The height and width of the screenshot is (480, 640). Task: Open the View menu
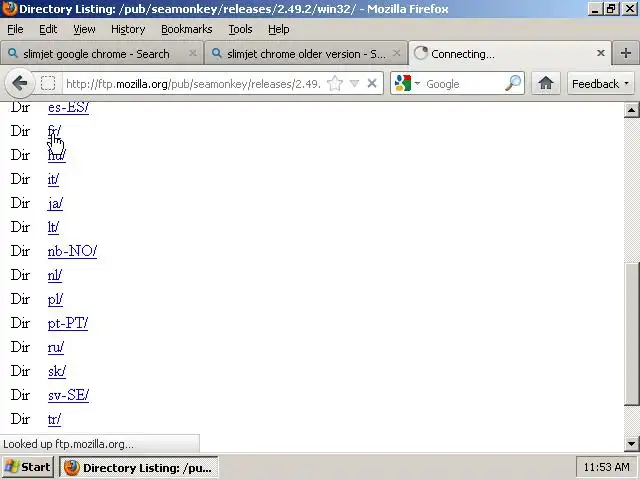click(84, 29)
